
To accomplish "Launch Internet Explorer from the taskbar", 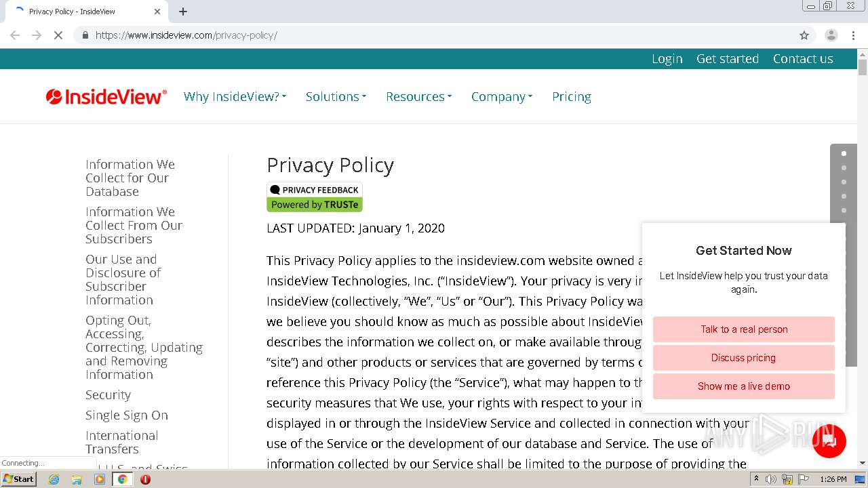I will (x=54, y=479).
